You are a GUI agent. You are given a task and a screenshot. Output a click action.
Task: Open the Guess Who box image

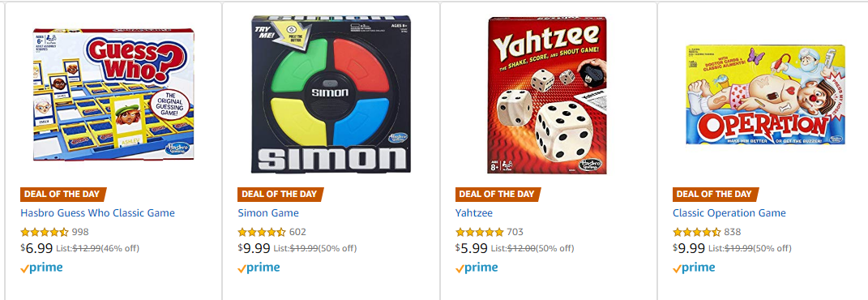pos(113,94)
